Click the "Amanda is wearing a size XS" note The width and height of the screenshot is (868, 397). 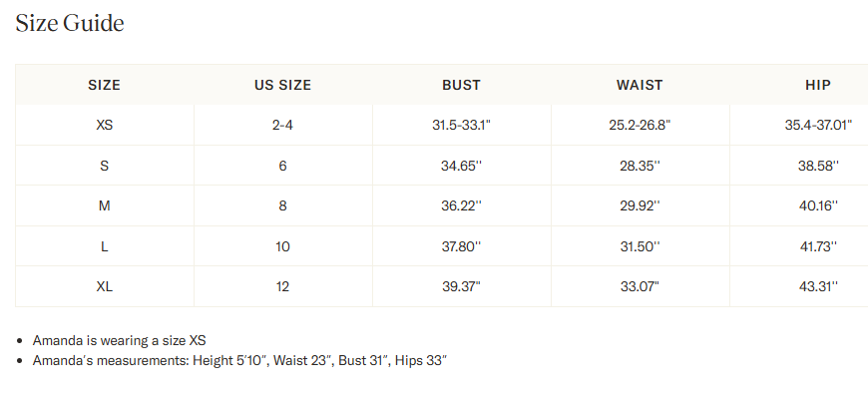pyautogui.click(x=120, y=340)
